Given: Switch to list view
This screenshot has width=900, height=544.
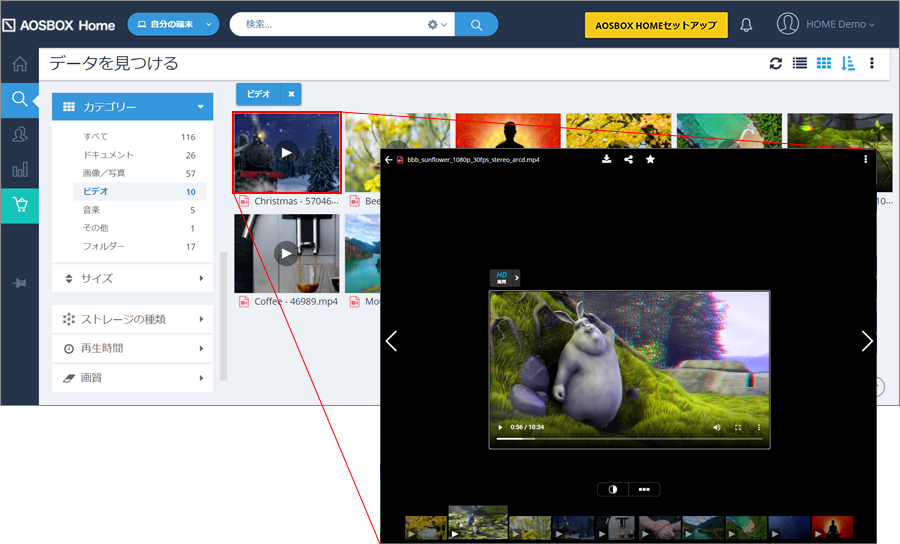Looking at the screenshot, I should [800, 64].
